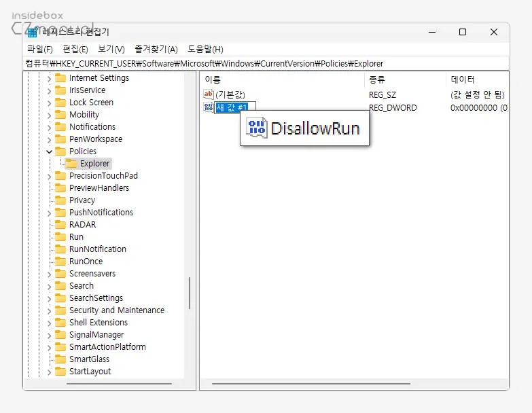The image size is (532, 413).
Task: Click the Lock Screen folder icon
Action: (x=60, y=103)
